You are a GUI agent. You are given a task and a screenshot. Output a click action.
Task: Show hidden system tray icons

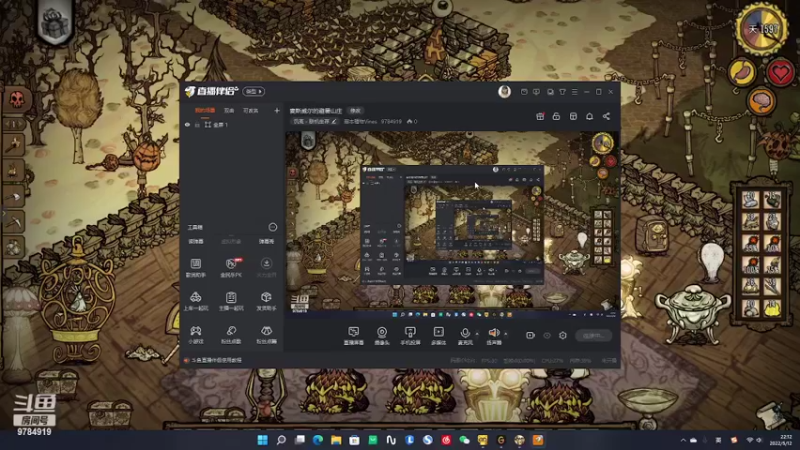(683, 440)
